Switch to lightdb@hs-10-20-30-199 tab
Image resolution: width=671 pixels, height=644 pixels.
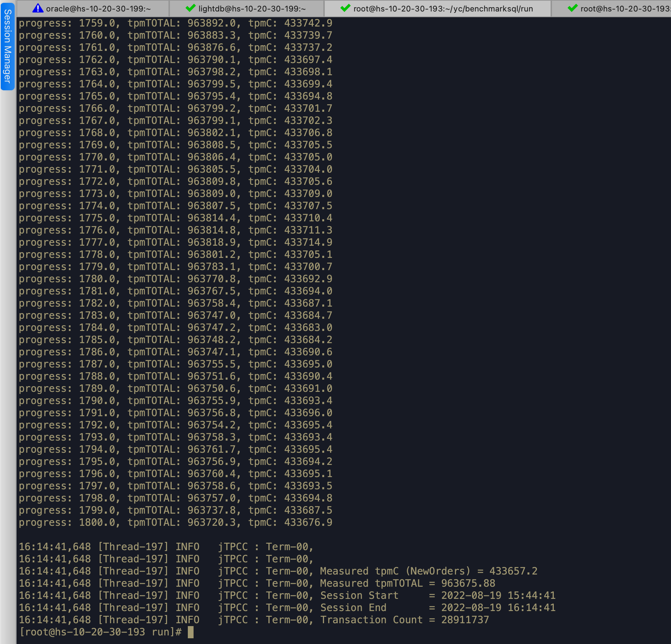click(247, 8)
